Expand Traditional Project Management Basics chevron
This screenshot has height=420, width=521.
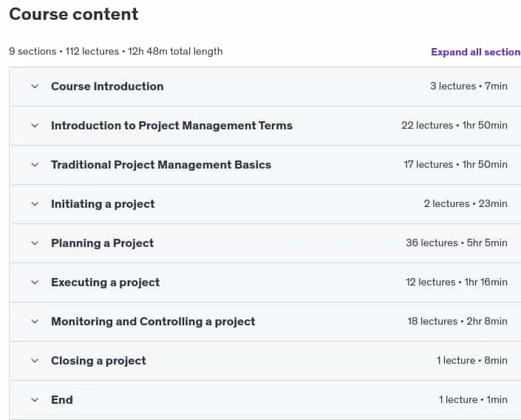35,165
